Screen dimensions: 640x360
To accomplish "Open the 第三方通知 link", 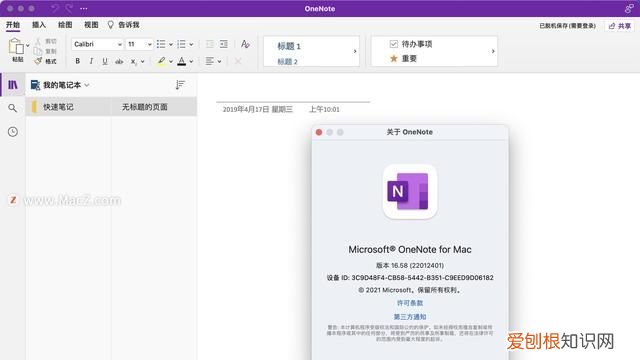I will 410,317.
